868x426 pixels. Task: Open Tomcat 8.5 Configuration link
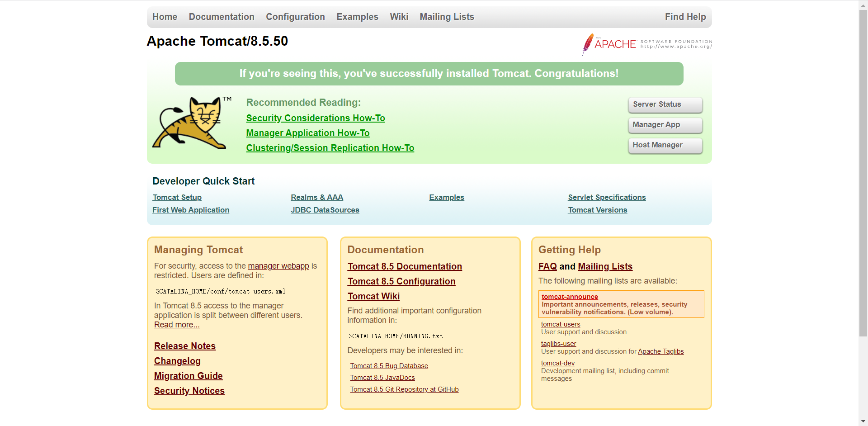coord(401,281)
